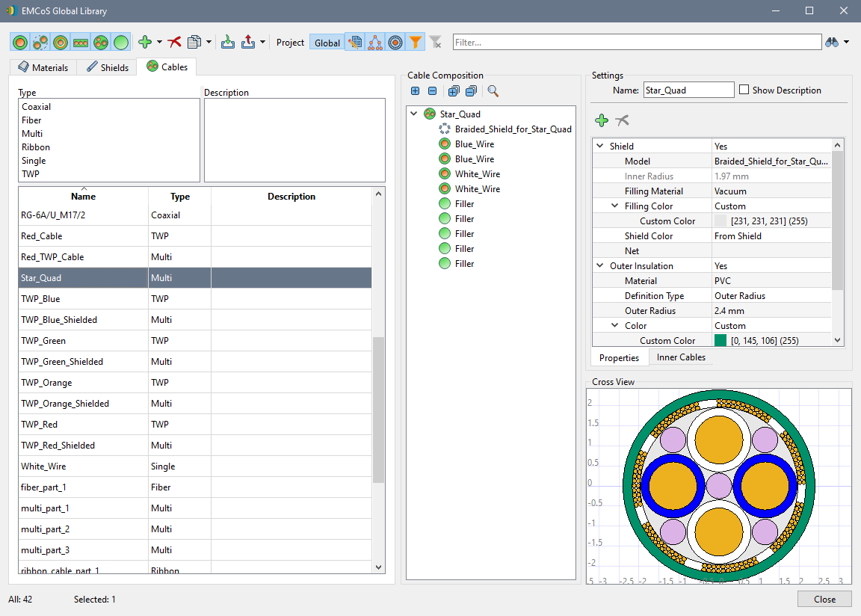Screen dimensions: 861x616
Task: Open the Inner Cables tab
Action: (x=681, y=357)
